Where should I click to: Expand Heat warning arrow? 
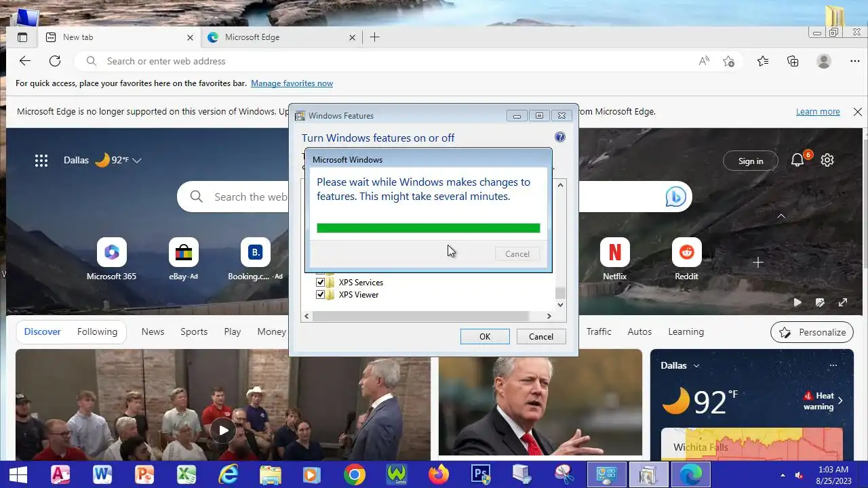pyautogui.click(x=840, y=401)
